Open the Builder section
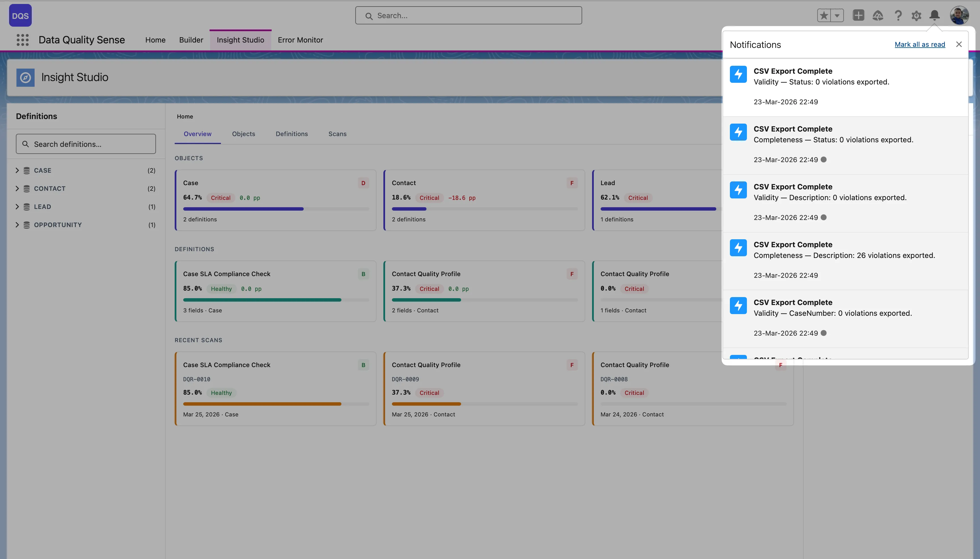Screen dimensions: 980x559 (191, 40)
